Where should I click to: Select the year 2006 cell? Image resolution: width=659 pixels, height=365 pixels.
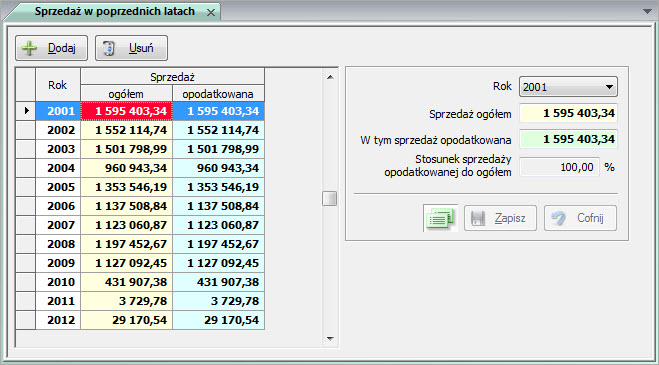(58, 206)
